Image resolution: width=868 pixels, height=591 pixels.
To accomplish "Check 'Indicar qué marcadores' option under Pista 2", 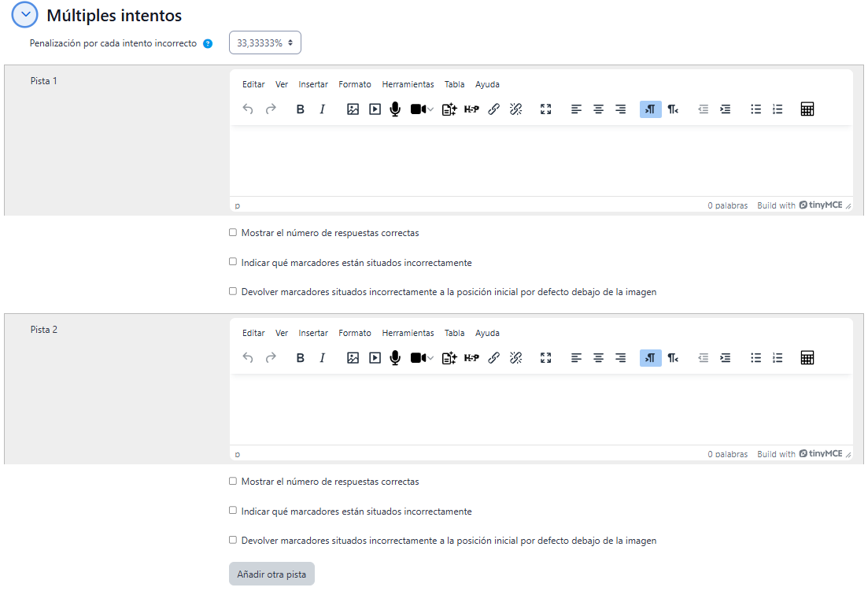I will pyautogui.click(x=233, y=511).
